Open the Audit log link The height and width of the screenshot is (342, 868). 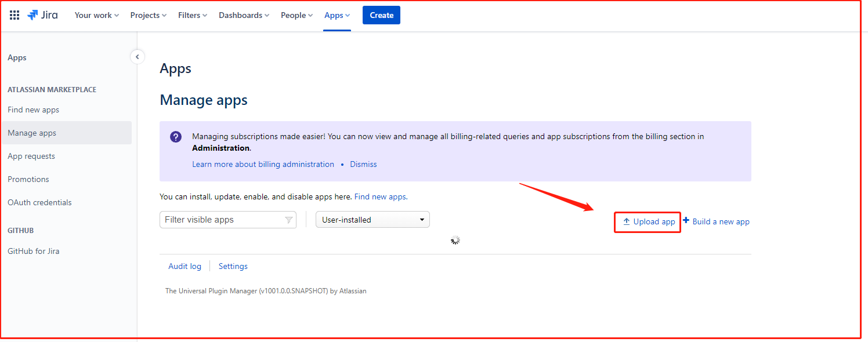(x=185, y=266)
